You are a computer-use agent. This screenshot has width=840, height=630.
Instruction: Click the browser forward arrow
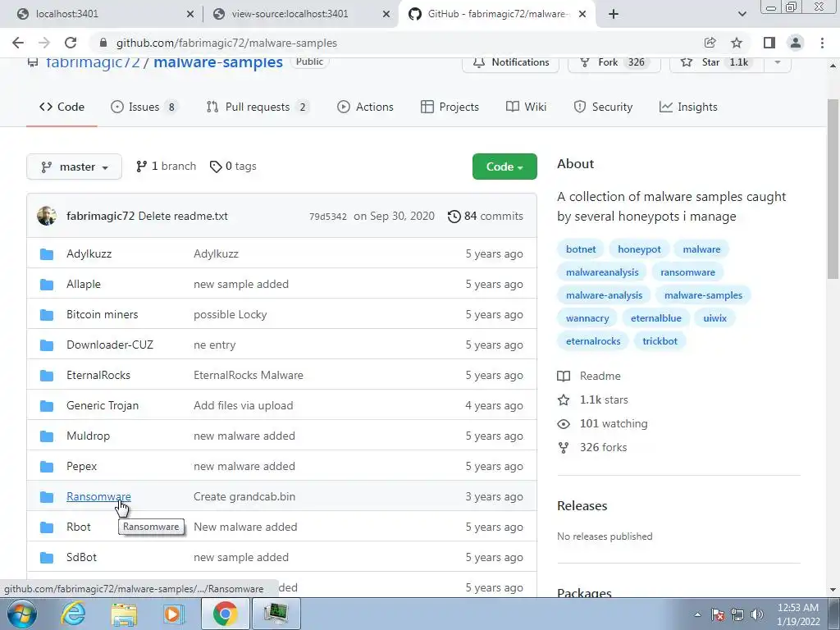pyautogui.click(x=44, y=43)
